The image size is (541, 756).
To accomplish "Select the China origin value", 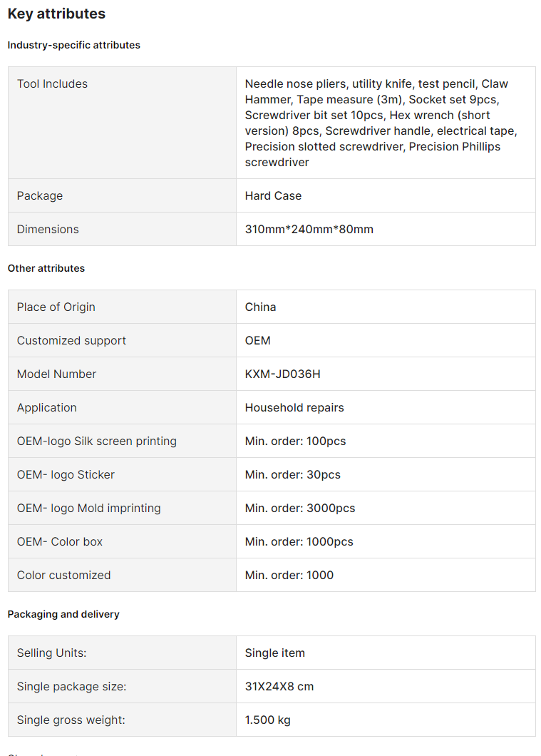I will coord(260,307).
